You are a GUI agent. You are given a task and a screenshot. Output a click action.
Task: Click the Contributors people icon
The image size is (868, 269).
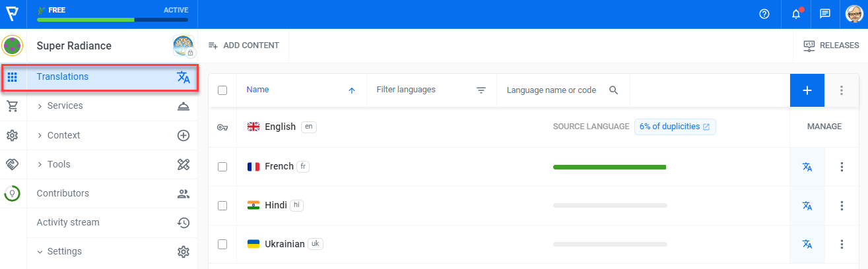(184, 194)
